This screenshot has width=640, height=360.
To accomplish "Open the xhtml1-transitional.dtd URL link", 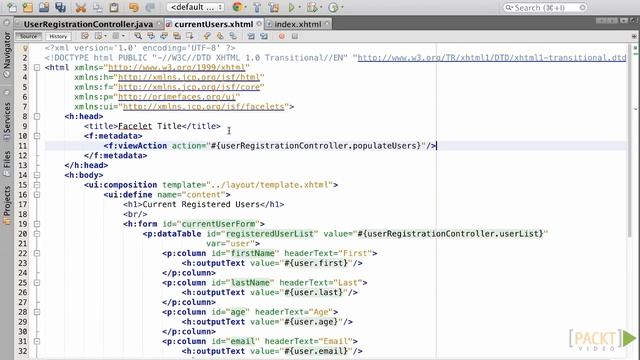I will pyautogui.click(x=491, y=58).
